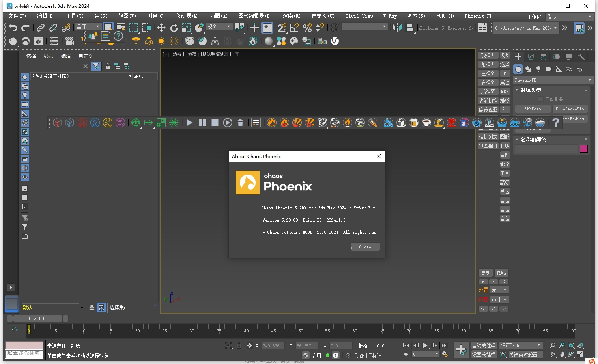The width and height of the screenshot is (598, 364).
Task: Click Maximize Viewport Toggle icon
Action: click(x=580, y=355)
